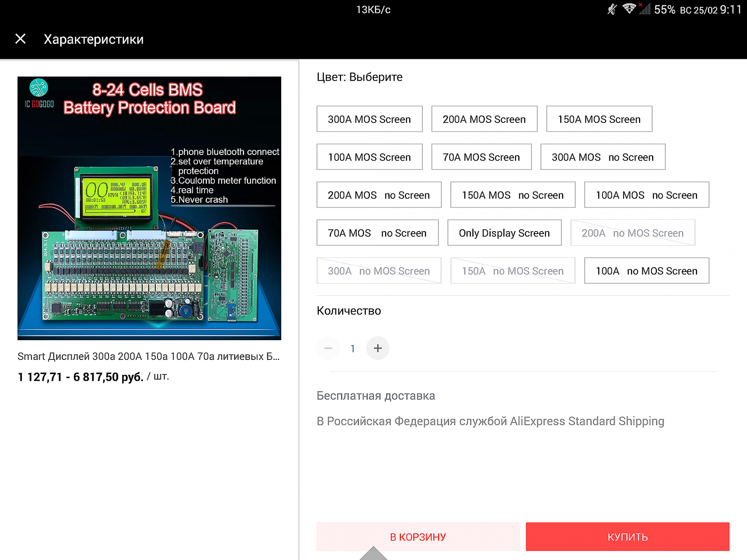Viewport: 747px width, 560px height.
Task: Tap the Smart Дисплей product title
Action: point(149,356)
